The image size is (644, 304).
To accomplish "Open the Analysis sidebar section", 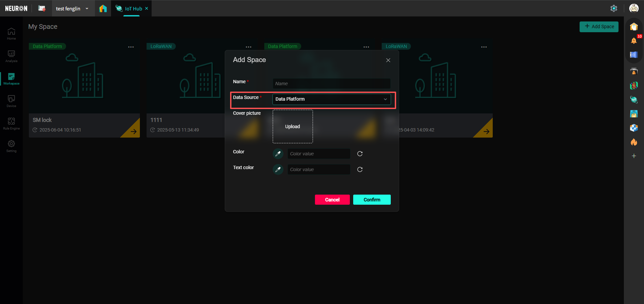I will [11, 56].
